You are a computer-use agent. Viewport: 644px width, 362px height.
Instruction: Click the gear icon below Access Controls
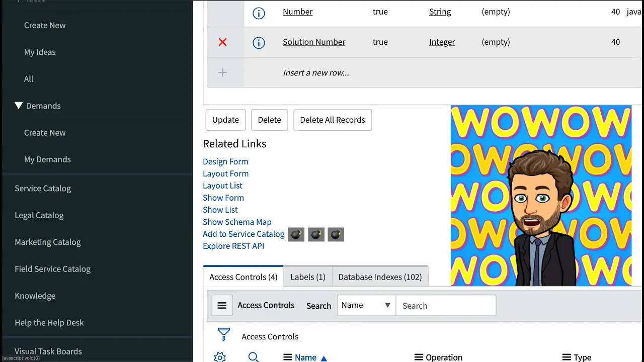219,356
